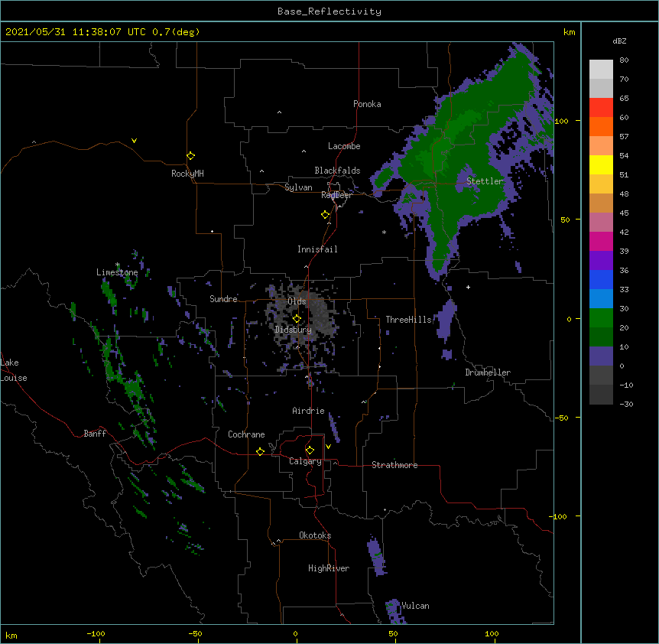Click the RockyMH label
Viewport: 659px width, 644px height.
click(x=187, y=174)
